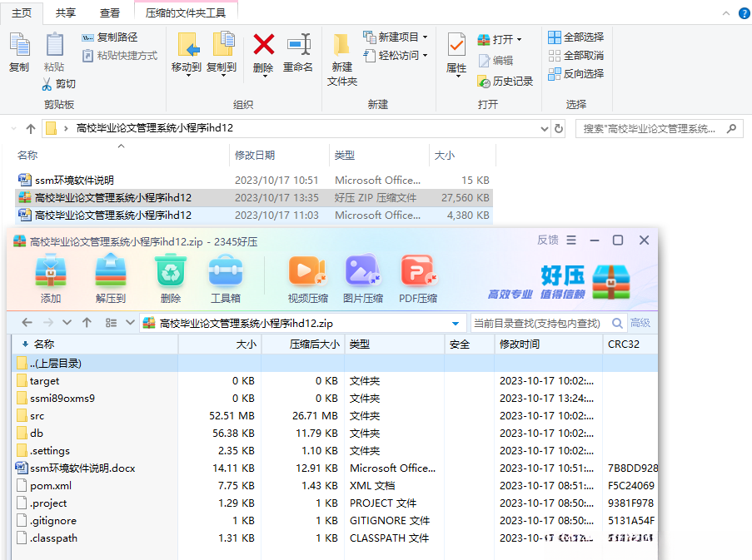Click the Rename (重命名) icon

pyautogui.click(x=299, y=44)
